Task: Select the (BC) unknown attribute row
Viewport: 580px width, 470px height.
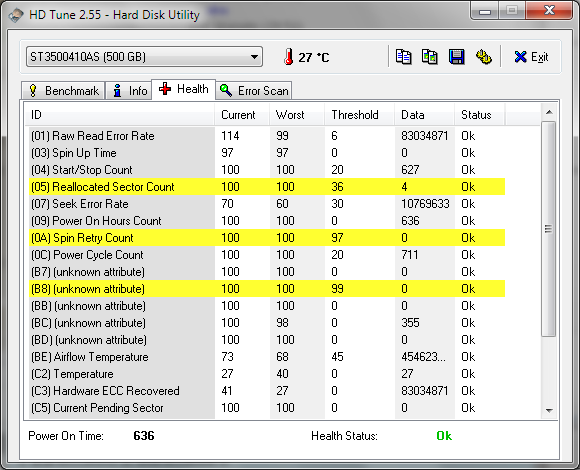Action: (267, 323)
